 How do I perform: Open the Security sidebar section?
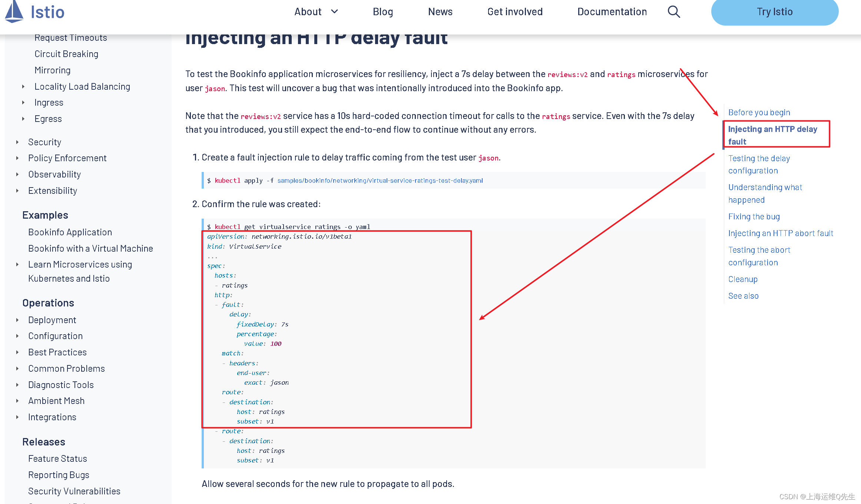[x=45, y=142]
